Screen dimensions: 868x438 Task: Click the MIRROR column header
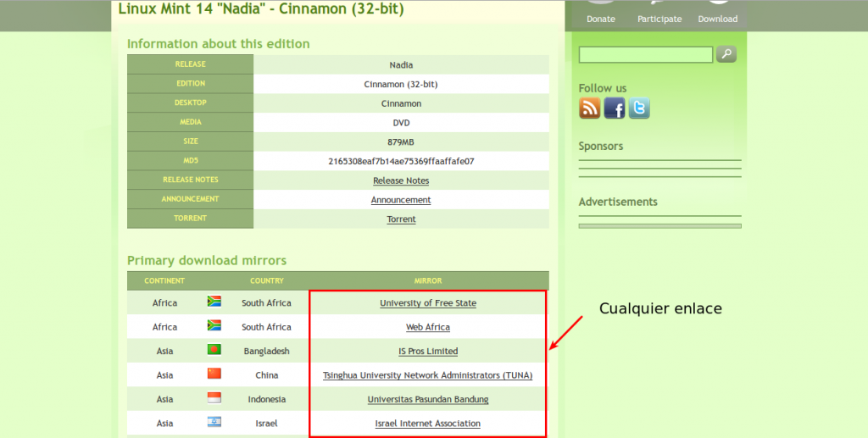[x=428, y=281]
